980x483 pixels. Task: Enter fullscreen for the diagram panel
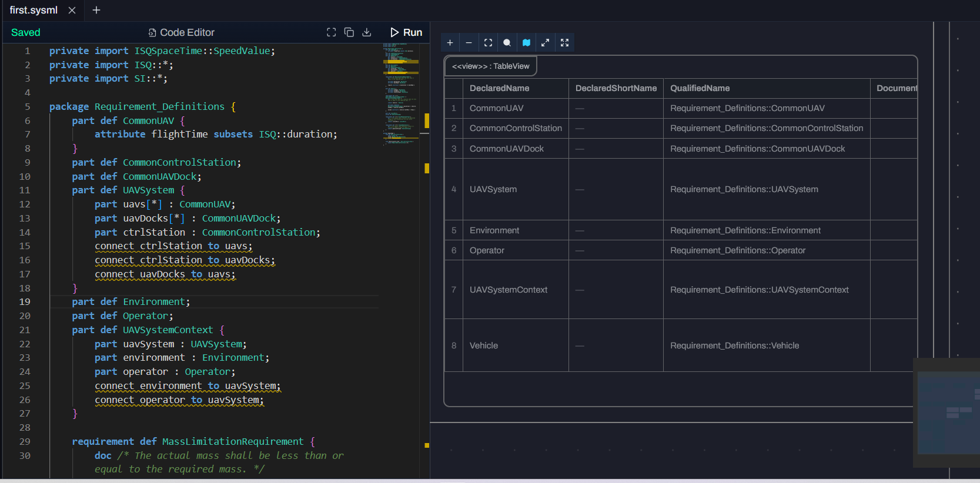point(564,42)
